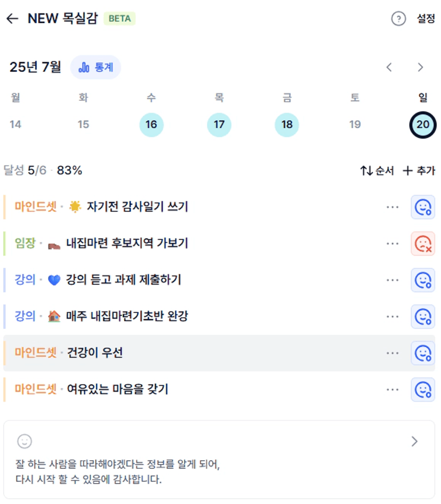Open help via the question mark icon
This screenshot has width=441, height=504.
click(398, 19)
